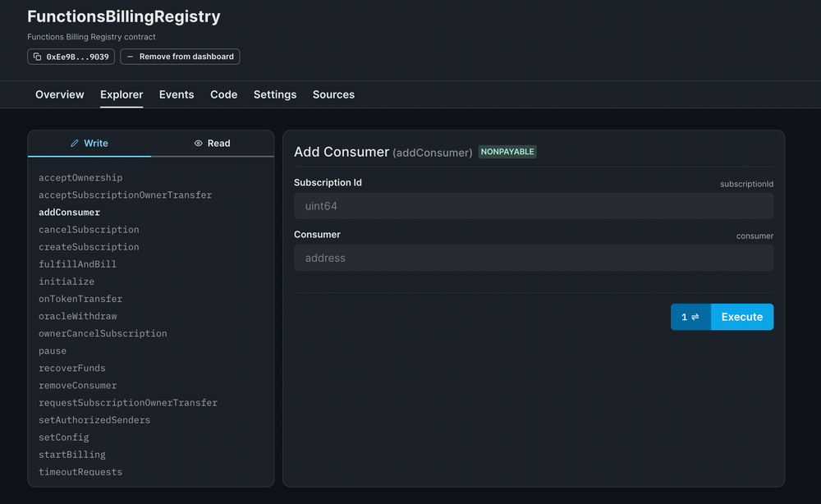Select the createSubscription function
Image resolution: width=821 pixels, height=504 pixels.
89,246
